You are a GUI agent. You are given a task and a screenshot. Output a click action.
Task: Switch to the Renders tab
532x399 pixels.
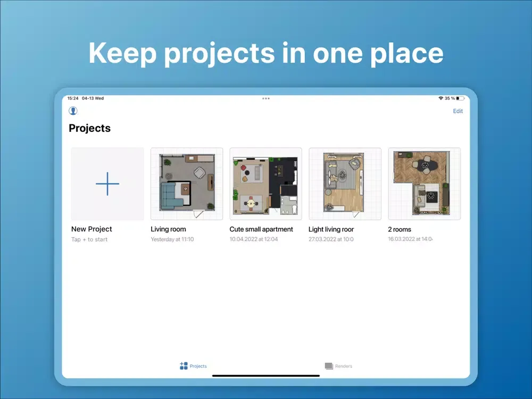(338, 366)
